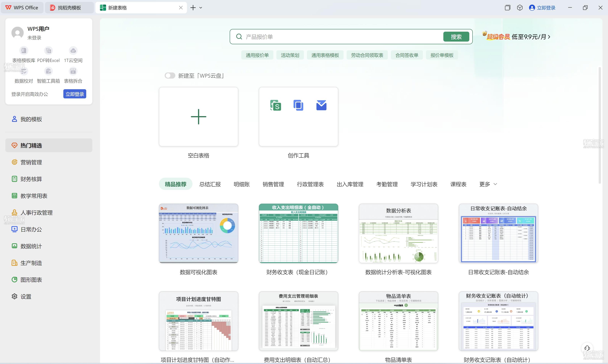Switch to 精品推荐 tab

(176, 184)
